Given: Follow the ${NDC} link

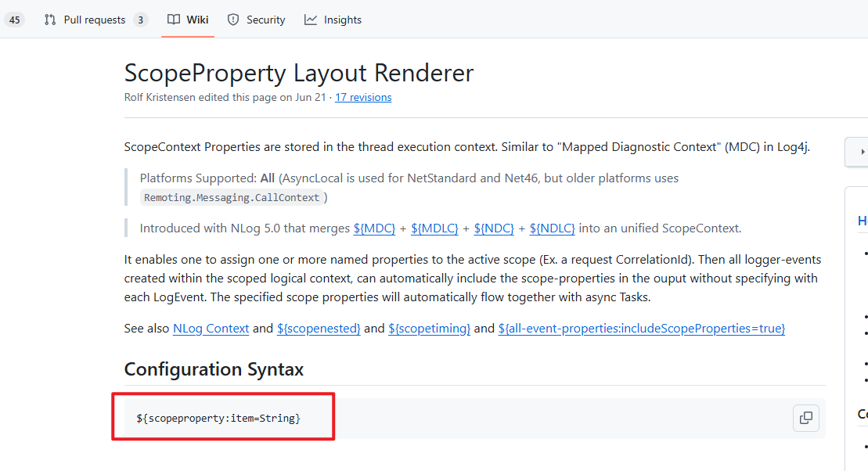Looking at the screenshot, I should click(494, 228).
